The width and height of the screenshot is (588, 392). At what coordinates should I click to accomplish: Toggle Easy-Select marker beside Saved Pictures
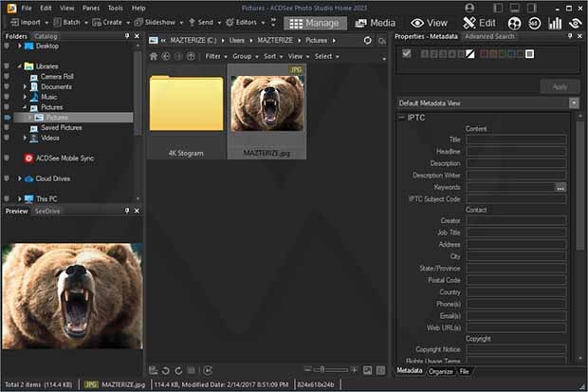click(x=7, y=128)
